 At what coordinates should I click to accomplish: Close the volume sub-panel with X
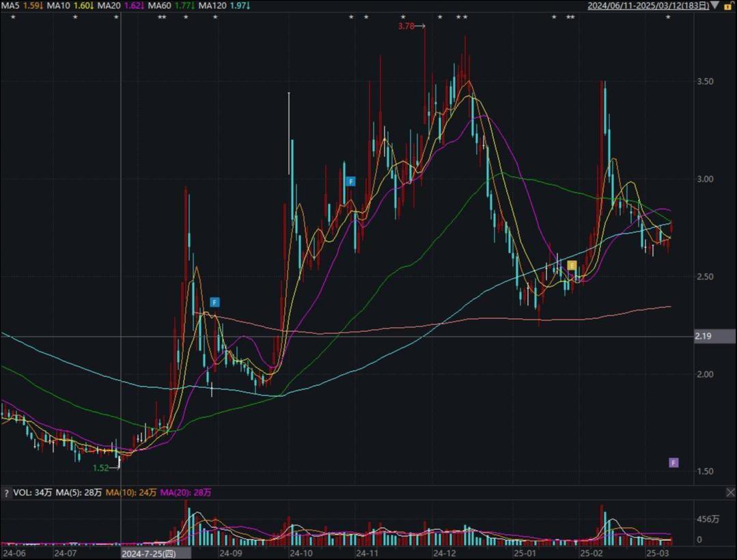[730, 492]
